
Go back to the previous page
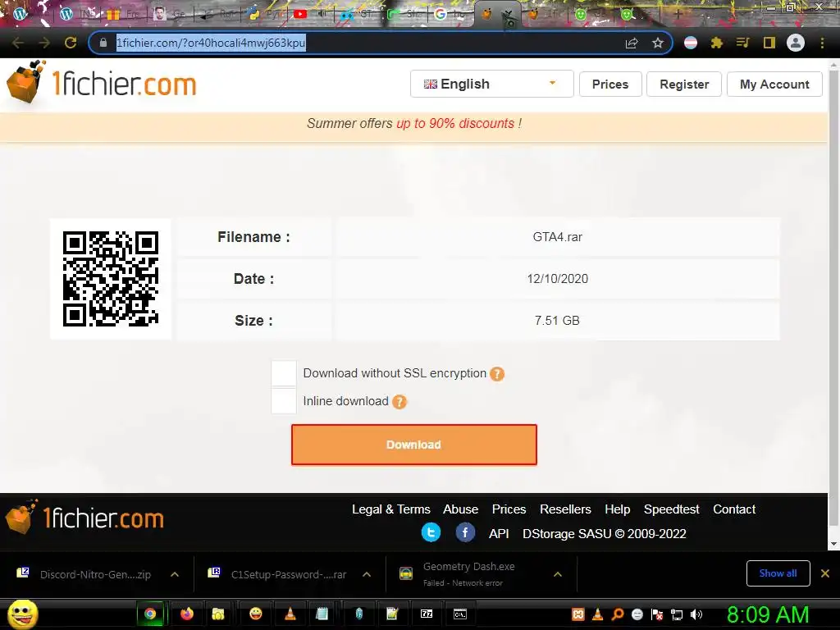pos(18,43)
